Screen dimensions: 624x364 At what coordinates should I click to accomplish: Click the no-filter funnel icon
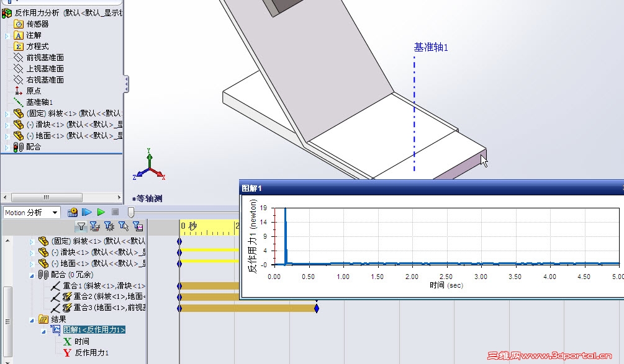pos(81,226)
